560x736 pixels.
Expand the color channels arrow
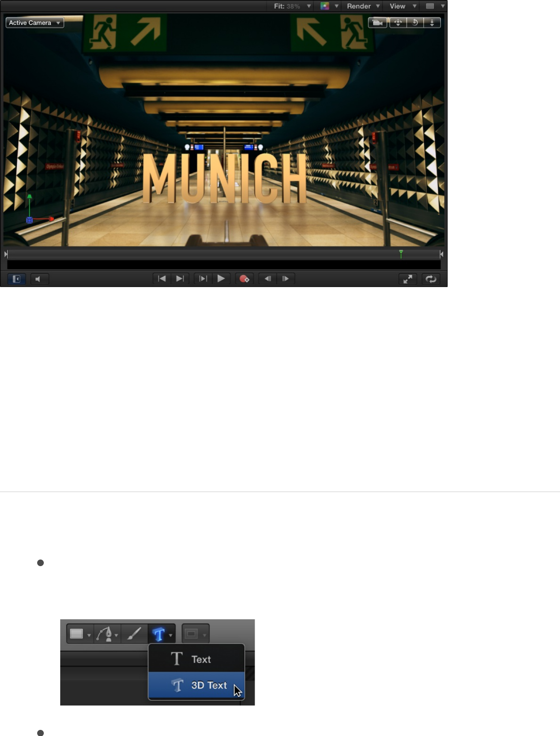tap(336, 6)
